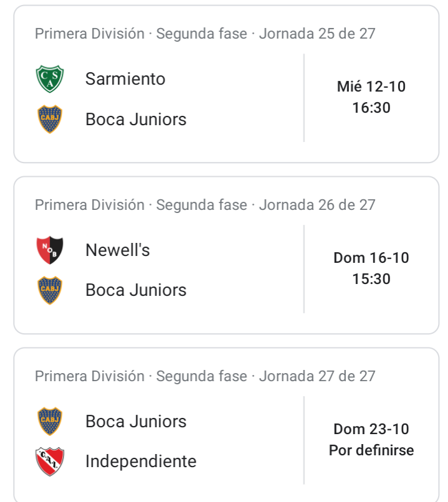The image size is (448, 502).
Task: Select the Dom 23-10 Por definirse date
Action: click(x=371, y=440)
